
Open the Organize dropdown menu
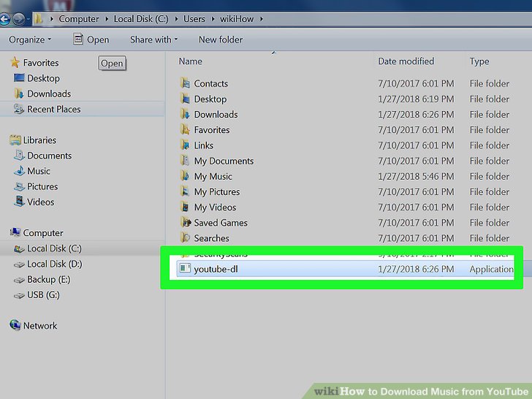coord(30,39)
